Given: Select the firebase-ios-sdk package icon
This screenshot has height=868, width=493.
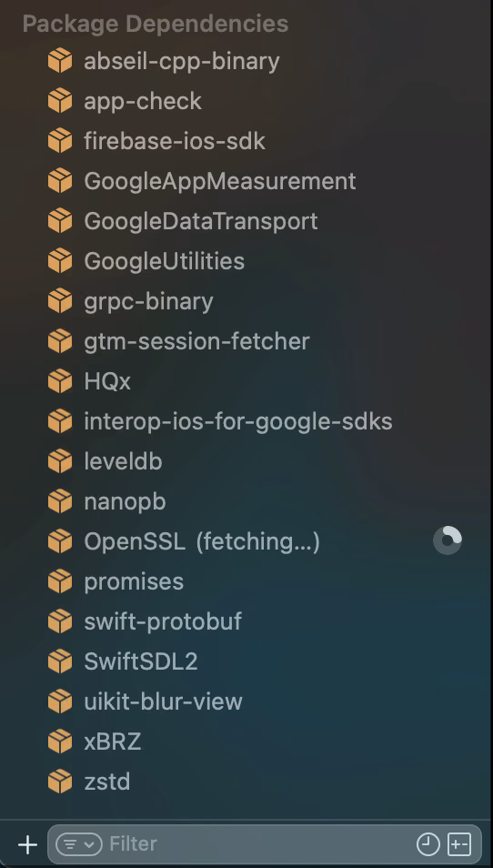Looking at the screenshot, I should [x=60, y=141].
